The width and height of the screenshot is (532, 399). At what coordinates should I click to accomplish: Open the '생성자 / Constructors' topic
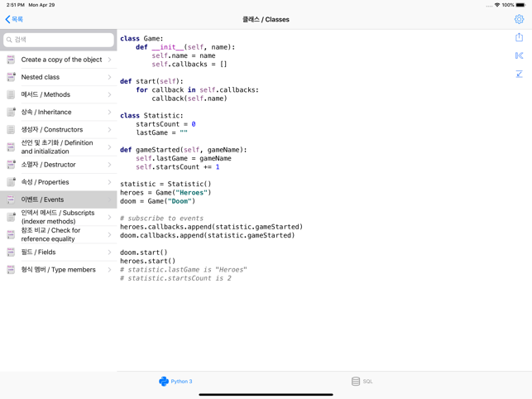[59, 130]
